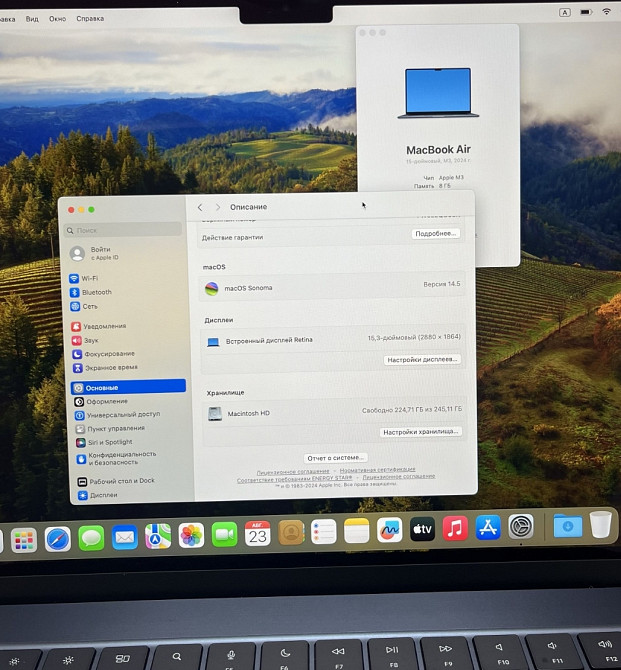Viewport: 621px width, 670px height.
Task: Click MacBook Air image in About window
Action: click(x=438, y=93)
